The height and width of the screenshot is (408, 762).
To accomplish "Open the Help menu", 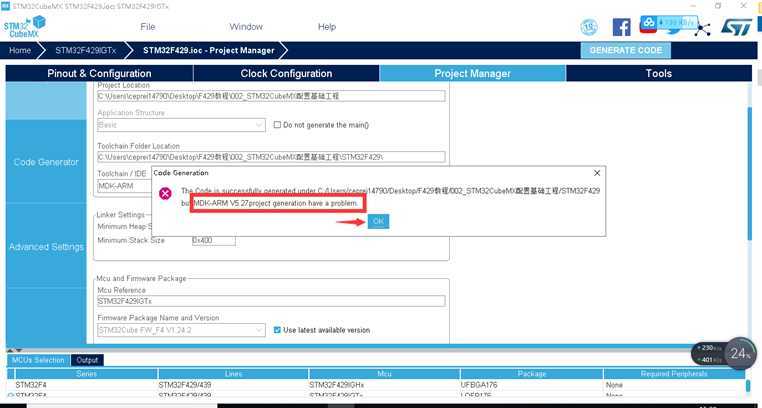I will coord(327,27).
